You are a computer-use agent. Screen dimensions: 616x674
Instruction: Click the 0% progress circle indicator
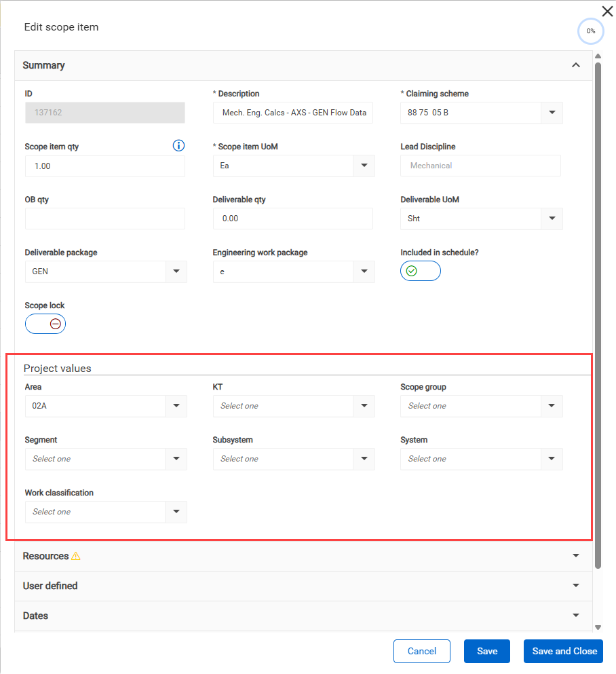tap(591, 31)
